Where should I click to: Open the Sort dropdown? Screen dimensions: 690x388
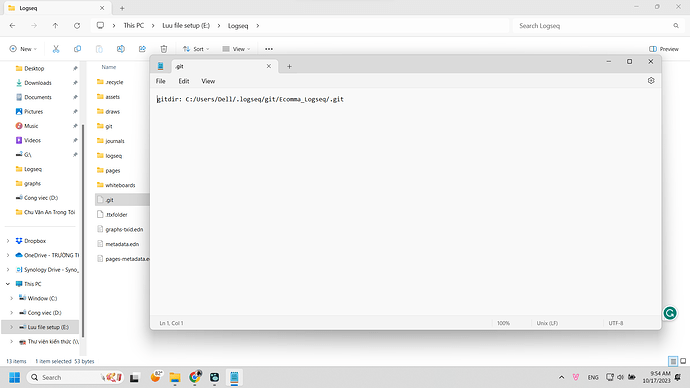point(196,49)
